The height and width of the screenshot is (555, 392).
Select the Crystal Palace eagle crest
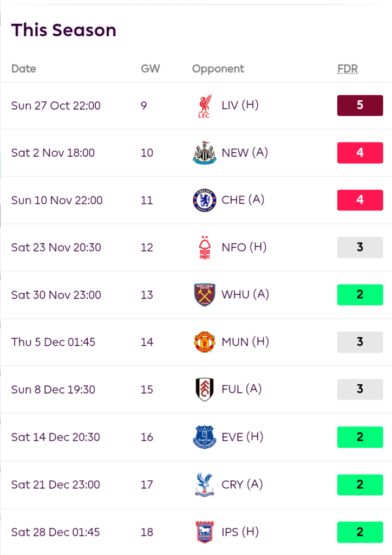coord(205,485)
